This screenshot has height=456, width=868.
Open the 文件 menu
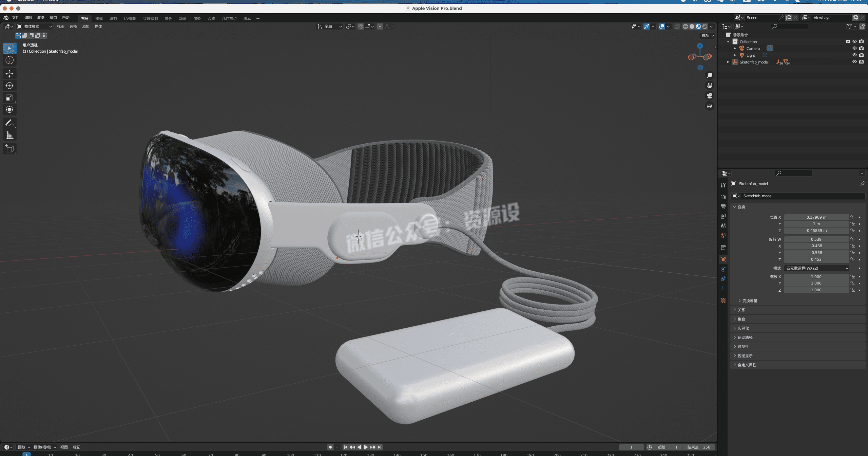coord(16,18)
